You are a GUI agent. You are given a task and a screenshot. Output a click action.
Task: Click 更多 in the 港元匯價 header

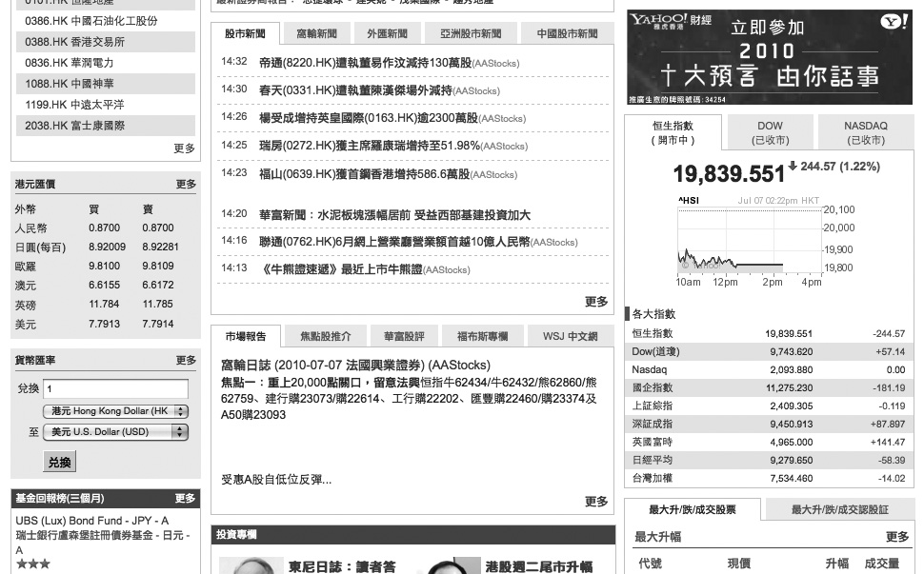pyautogui.click(x=186, y=185)
